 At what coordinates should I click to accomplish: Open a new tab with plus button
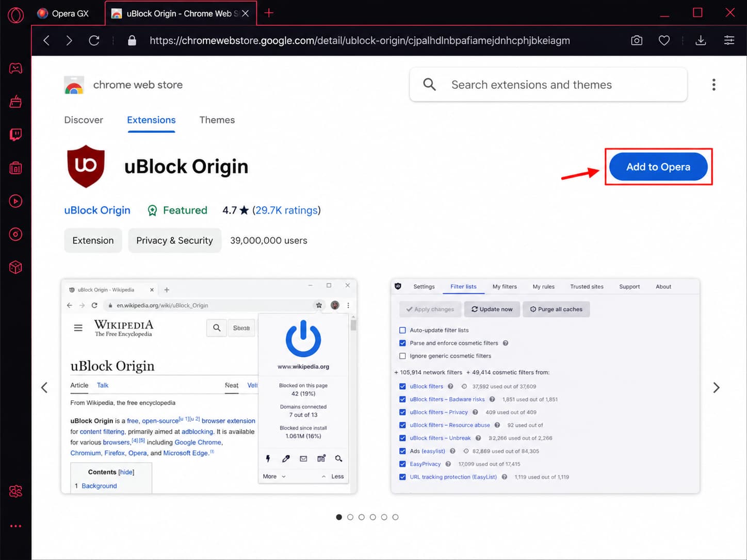(x=269, y=13)
